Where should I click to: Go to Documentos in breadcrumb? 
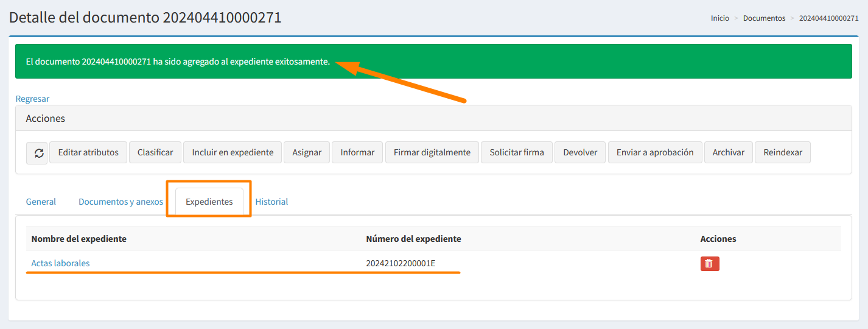pos(764,18)
